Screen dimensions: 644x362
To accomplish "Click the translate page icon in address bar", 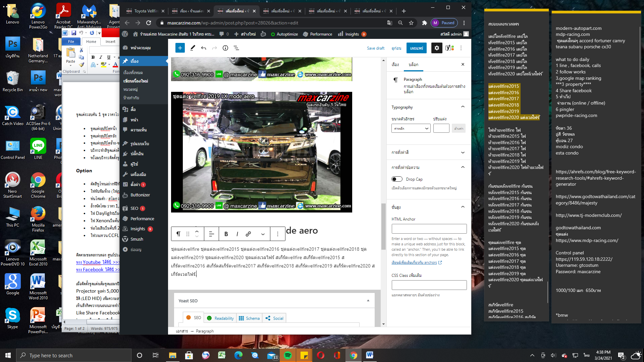I will click(390, 23).
